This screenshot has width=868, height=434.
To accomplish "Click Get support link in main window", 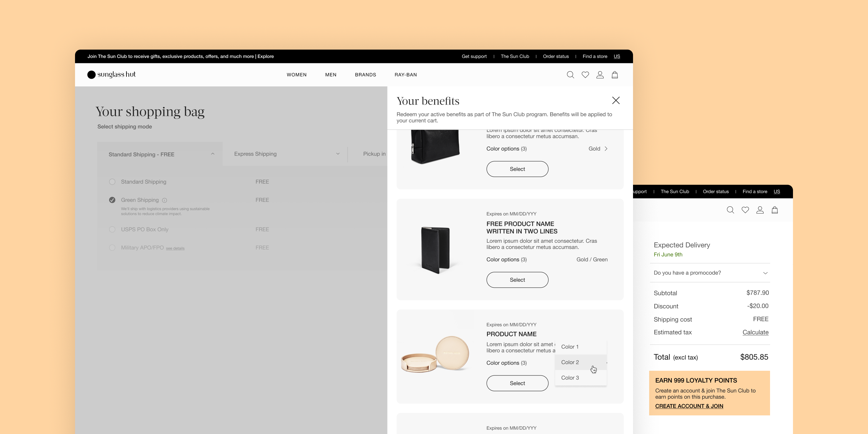I will tap(474, 56).
